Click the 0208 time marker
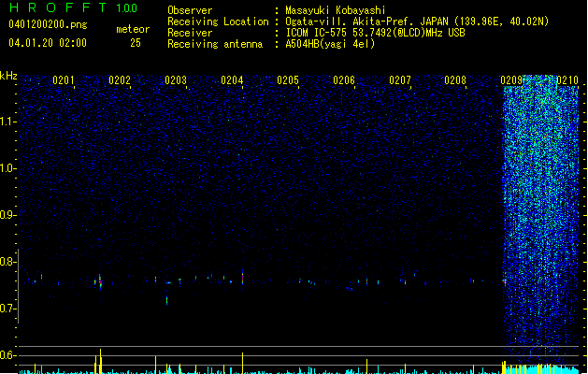588x374 pixels. (455, 79)
